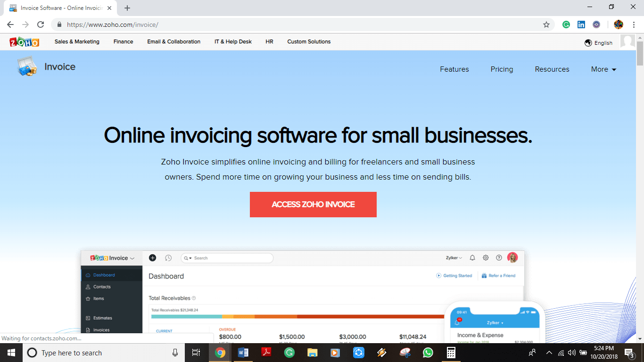Click the Wi-Fi network tray icon
644x362 pixels.
tap(561, 353)
